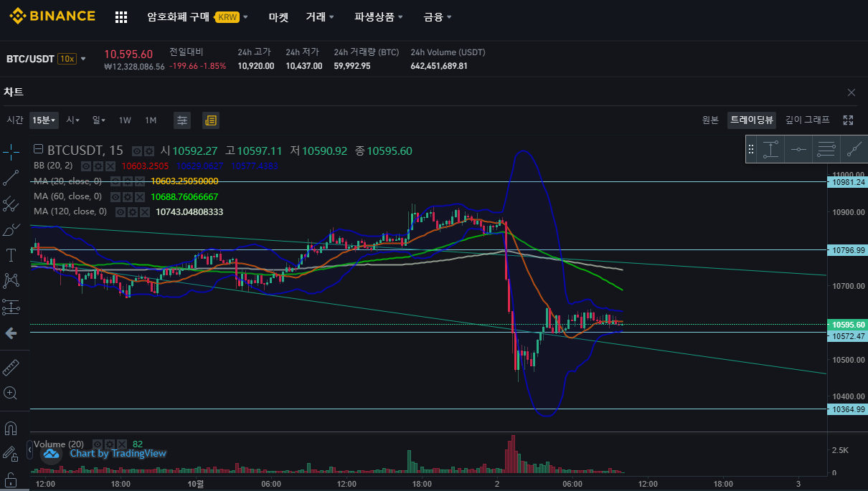Screen dimensions: 868x491
Task: Select the ruler measure tool
Action: click(x=11, y=367)
